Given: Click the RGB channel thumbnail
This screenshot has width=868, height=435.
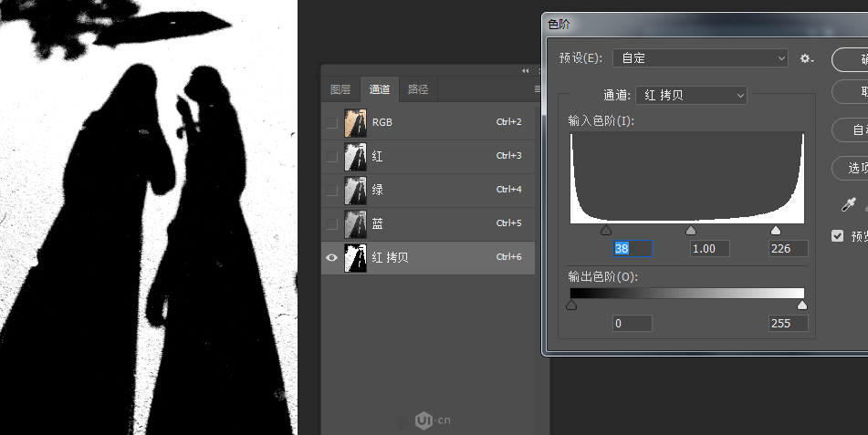Looking at the screenshot, I should (354, 122).
